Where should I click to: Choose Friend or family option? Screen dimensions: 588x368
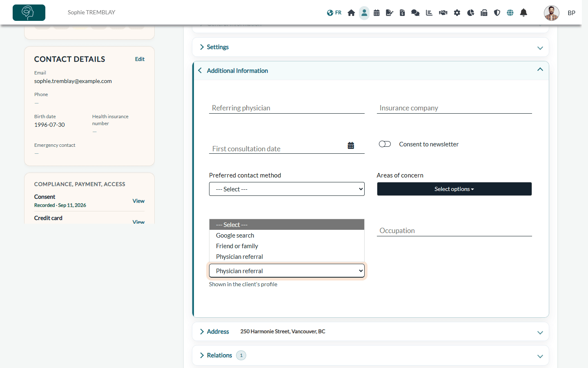[287, 246]
